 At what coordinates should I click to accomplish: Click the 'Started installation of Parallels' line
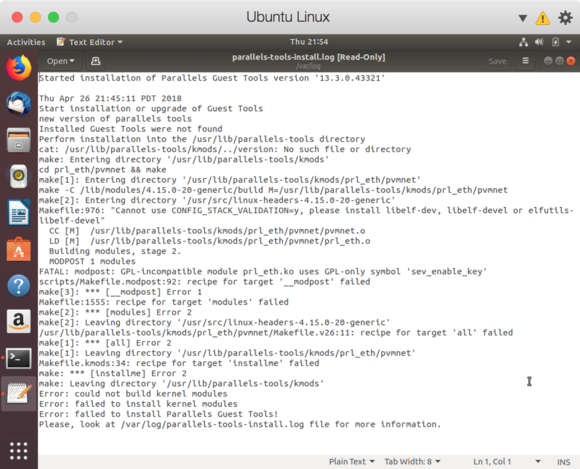pyautogui.click(x=212, y=78)
